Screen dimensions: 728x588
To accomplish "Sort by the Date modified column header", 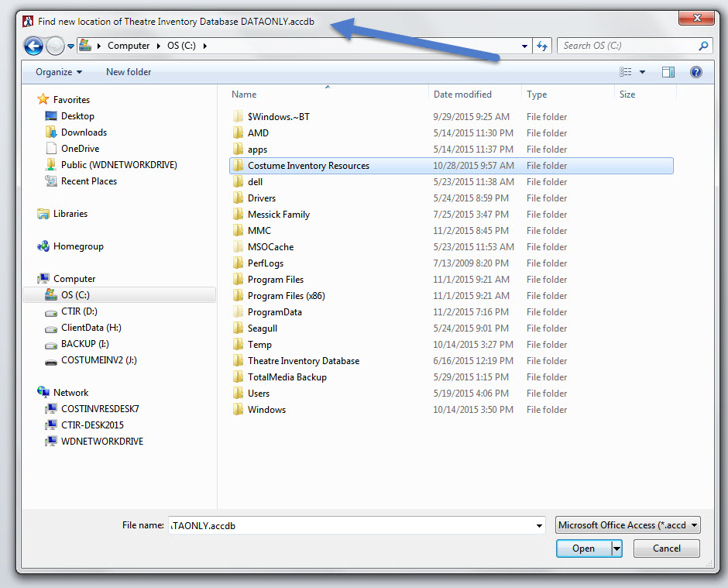I will click(462, 95).
